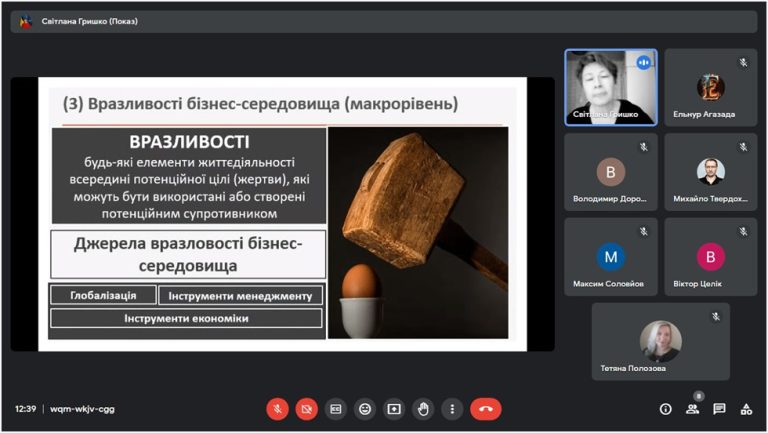Click muted mic icon on Віктор Целік tile
The width and height of the screenshot is (768, 433).
[x=744, y=232]
